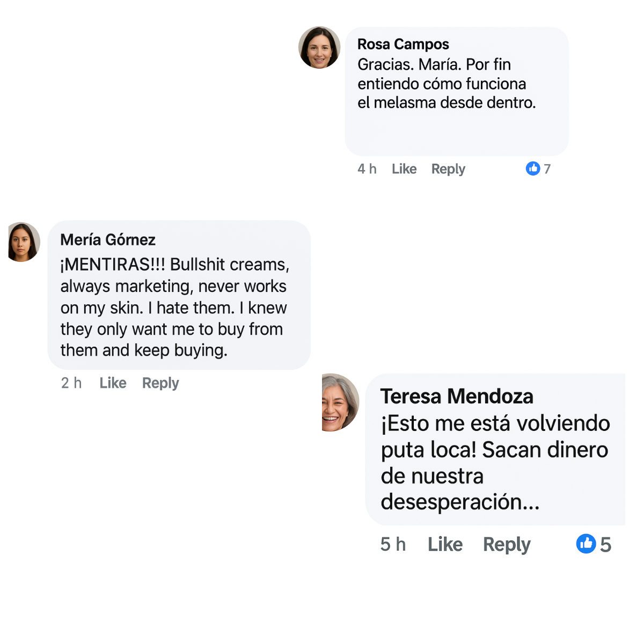Like Rosa Campos's comment
This screenshot has height=644, width=644.
pos(404,169)
